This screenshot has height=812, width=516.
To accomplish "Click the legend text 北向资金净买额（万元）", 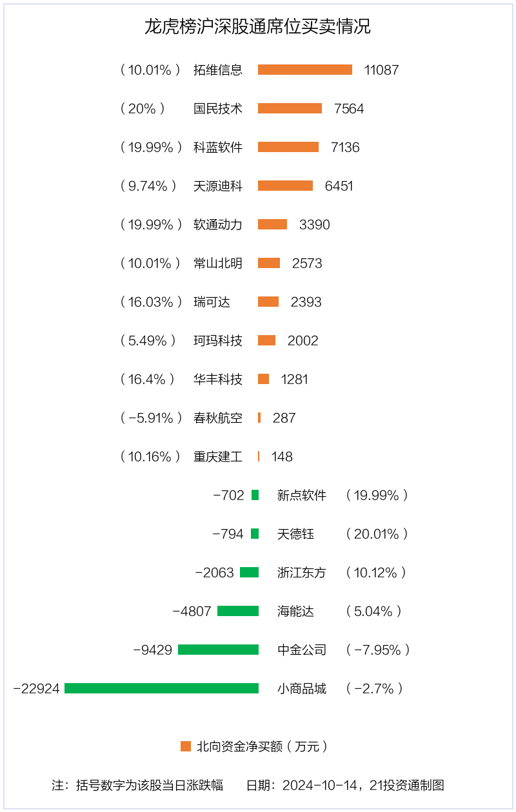I will click(x=264, y=746).
